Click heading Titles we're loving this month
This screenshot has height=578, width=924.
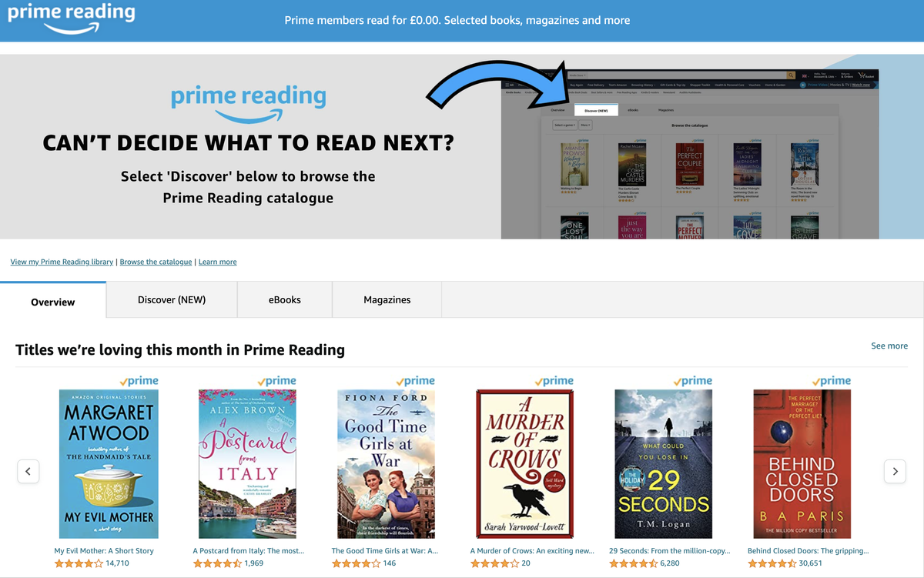coord(180,350)
